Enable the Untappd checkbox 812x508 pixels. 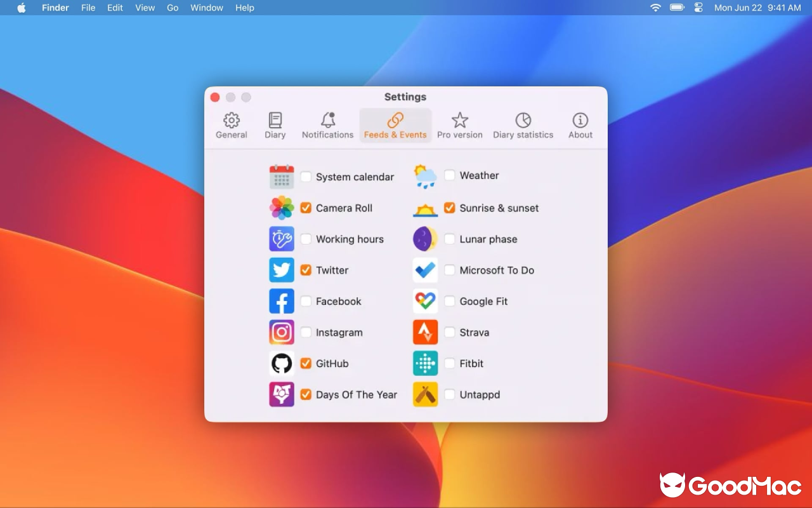449,394
